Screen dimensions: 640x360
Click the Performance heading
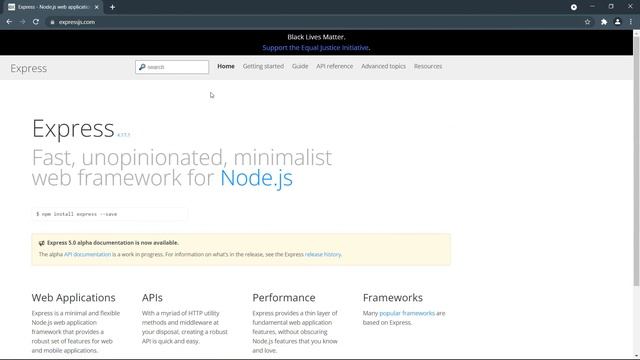tap(284, 298)
